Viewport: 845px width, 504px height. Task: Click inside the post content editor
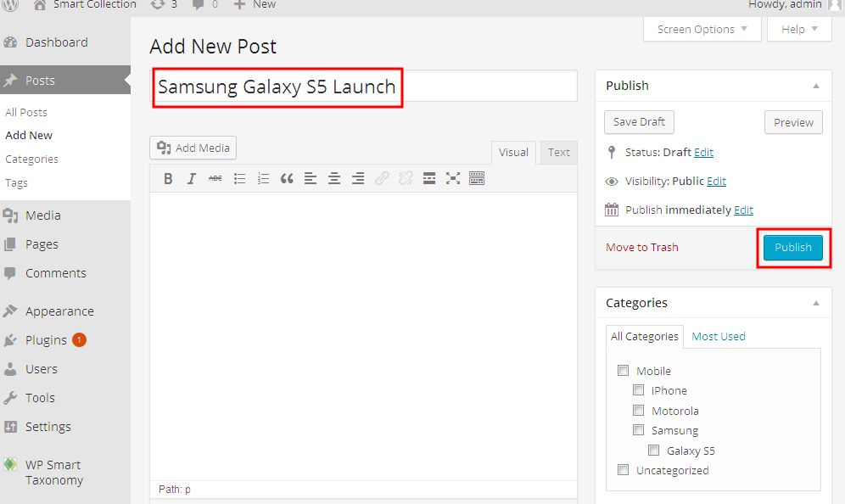[363, 336]
